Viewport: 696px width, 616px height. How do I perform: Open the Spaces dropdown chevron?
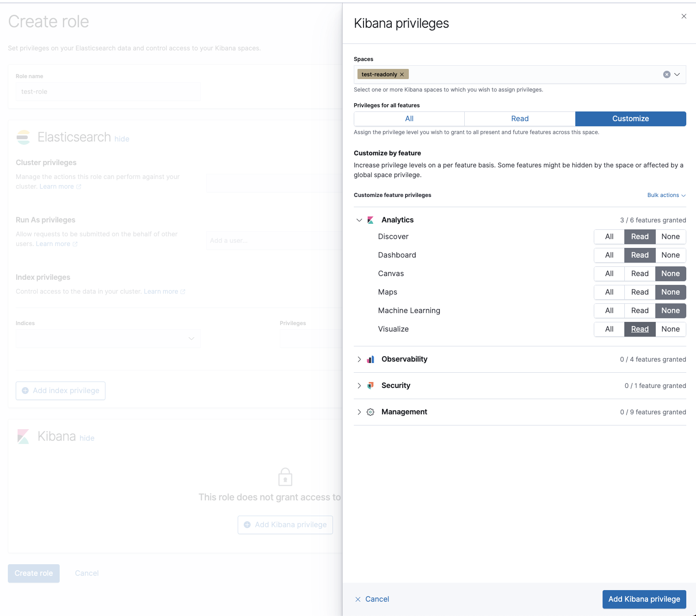(677, 74)
